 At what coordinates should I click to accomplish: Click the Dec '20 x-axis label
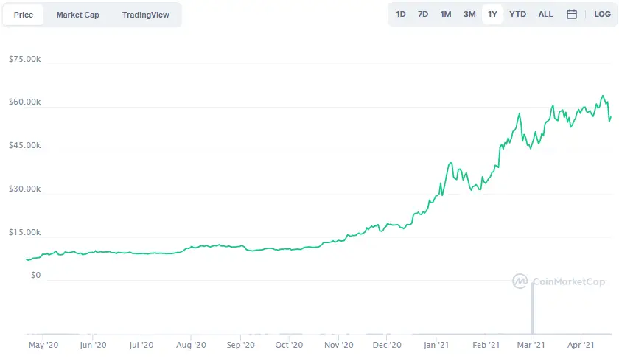pos(387,345)
